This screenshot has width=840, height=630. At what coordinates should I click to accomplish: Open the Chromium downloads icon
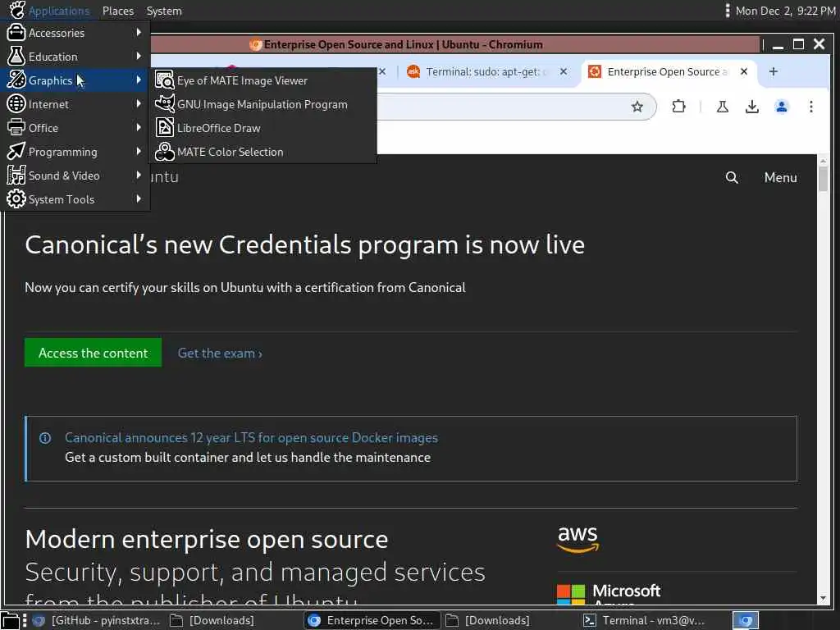(x=752, y=107)
